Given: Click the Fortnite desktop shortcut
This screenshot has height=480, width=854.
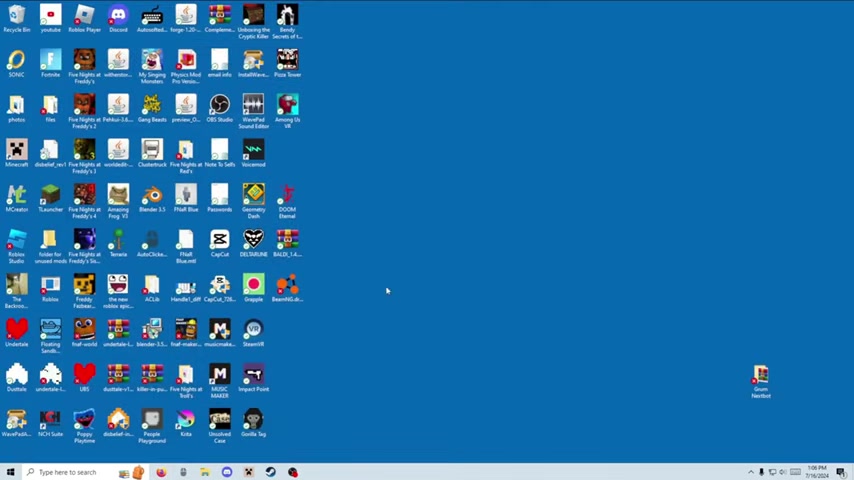Looking at the screenshot, I should (50, 61).
